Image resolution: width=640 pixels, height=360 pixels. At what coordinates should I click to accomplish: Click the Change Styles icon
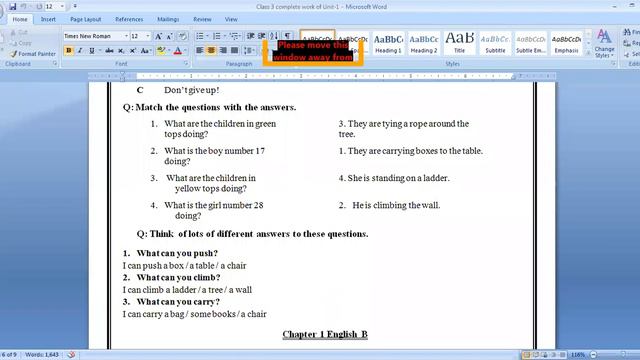(604, 43)
